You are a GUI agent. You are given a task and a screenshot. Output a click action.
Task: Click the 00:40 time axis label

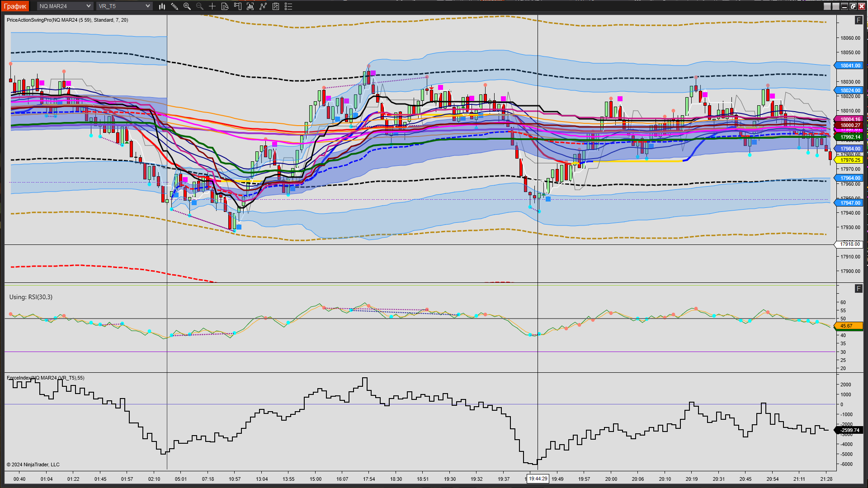tap(19, 479)
